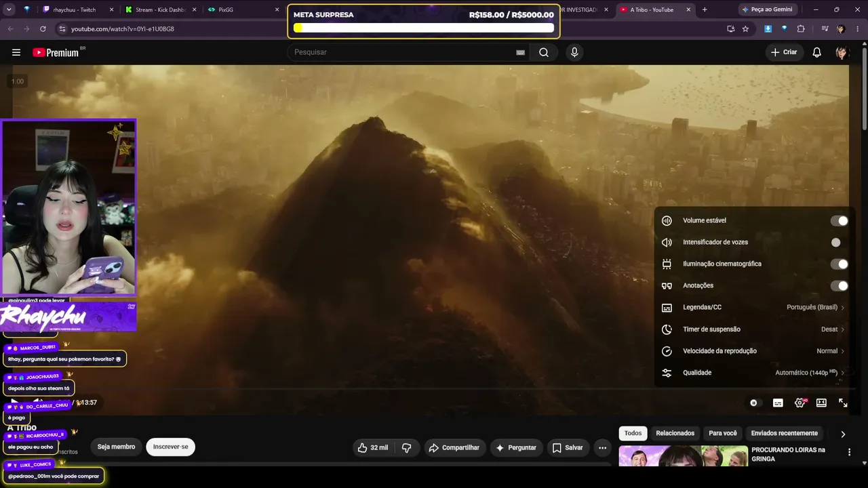
Task: Bookmark this page with the star
Action: click(x=745, y=29)
